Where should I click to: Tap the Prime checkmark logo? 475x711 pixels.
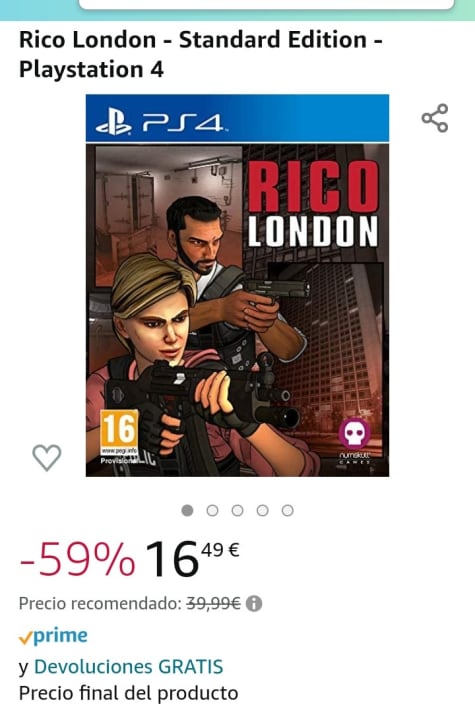(x=53, y=636)
